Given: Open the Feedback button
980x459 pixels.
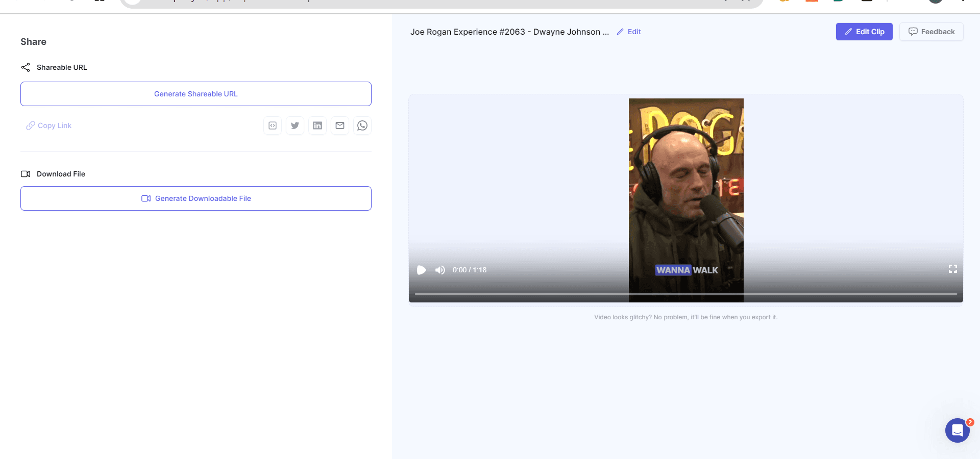Looking at the screenshot, I should tap(931, 32).
